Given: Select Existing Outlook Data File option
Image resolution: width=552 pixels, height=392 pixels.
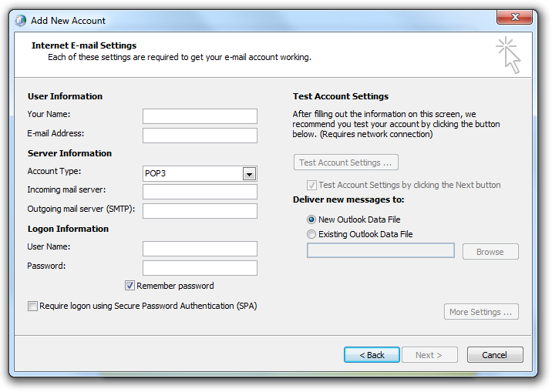Looking at the screenshot, I should pos(311,234).
